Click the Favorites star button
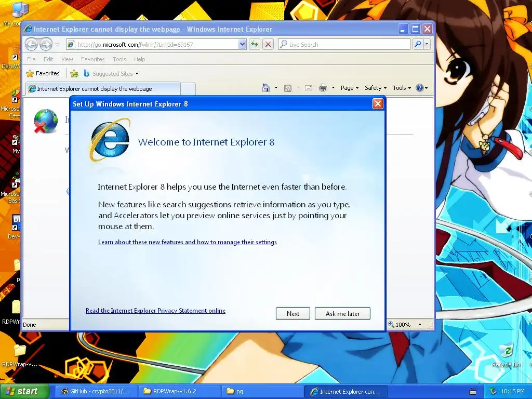532x399 pixels. (43, 73)
